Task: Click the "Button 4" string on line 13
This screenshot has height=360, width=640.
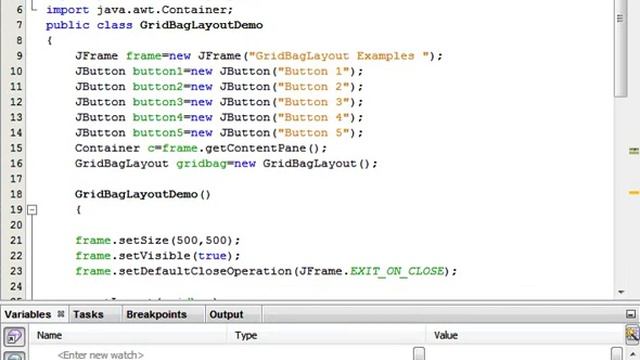Action: pyautogui.click(x=313, y=118)
